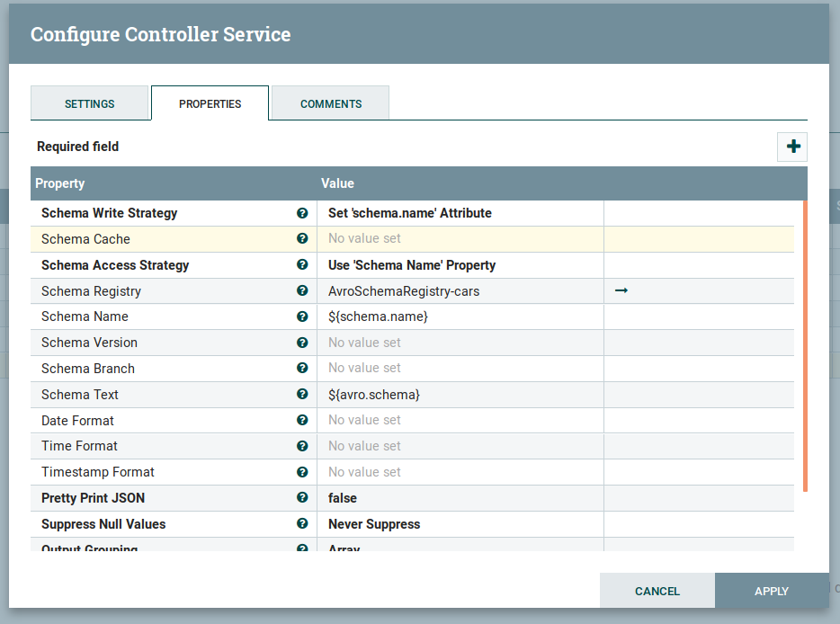The image size is (840, 624).
Task: Edit the Schema Name value field
Action: tap(459, 316)
